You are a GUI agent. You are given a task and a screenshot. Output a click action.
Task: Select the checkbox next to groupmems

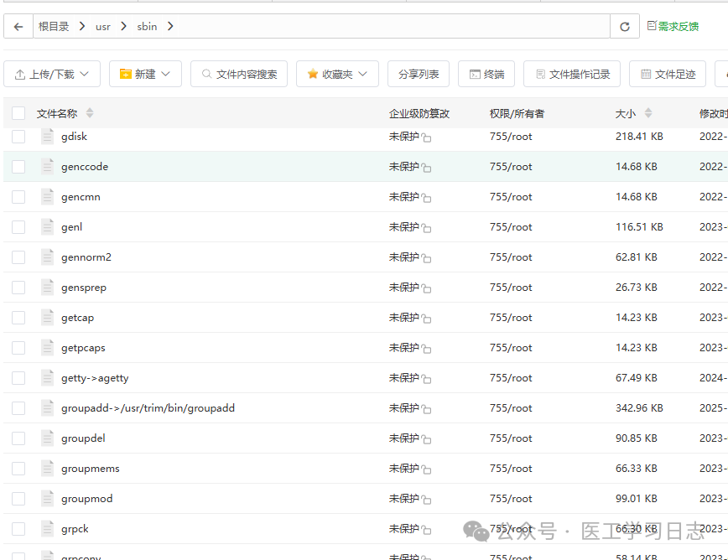(18, 469)
